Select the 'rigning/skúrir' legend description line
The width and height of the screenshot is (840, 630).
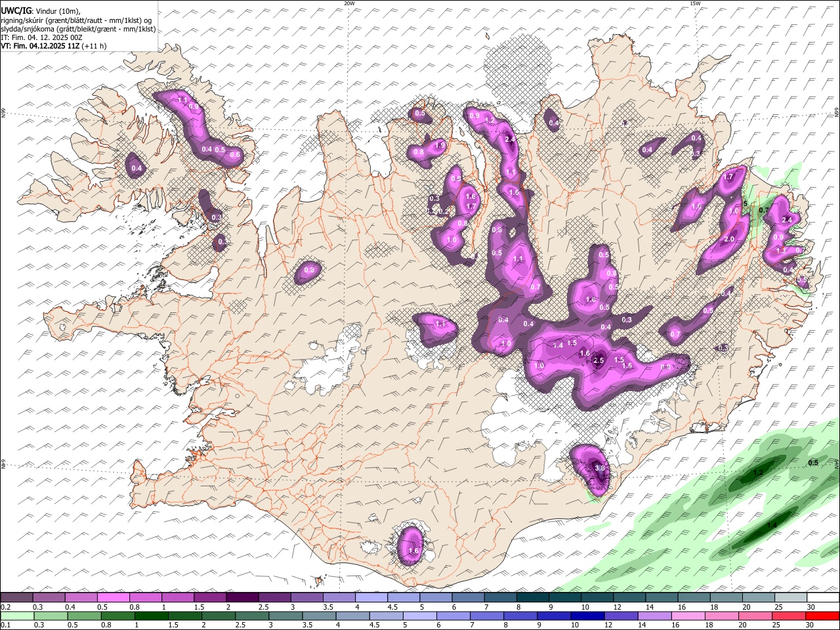click(77, 20)
